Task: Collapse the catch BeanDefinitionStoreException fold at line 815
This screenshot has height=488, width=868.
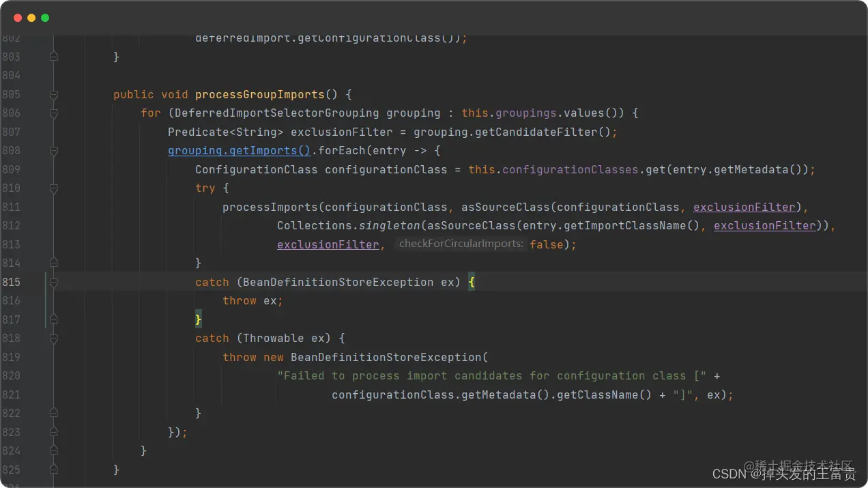Action: point(54,283)
